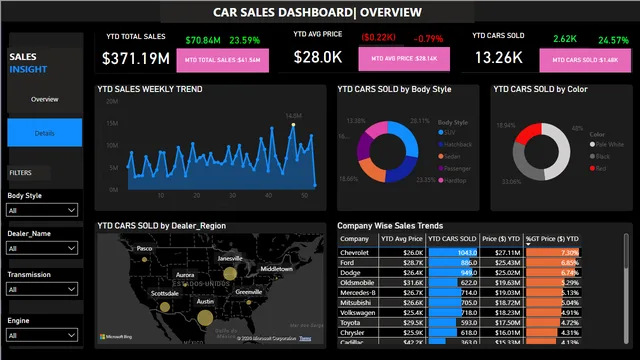Click the Pasco bubble on the map

tap(144, 259)
